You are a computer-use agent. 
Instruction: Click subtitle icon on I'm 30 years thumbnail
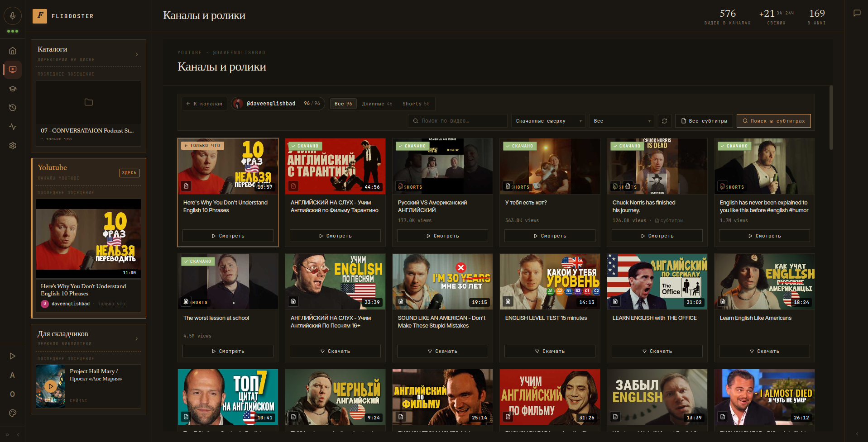click(x=401, y=301)
